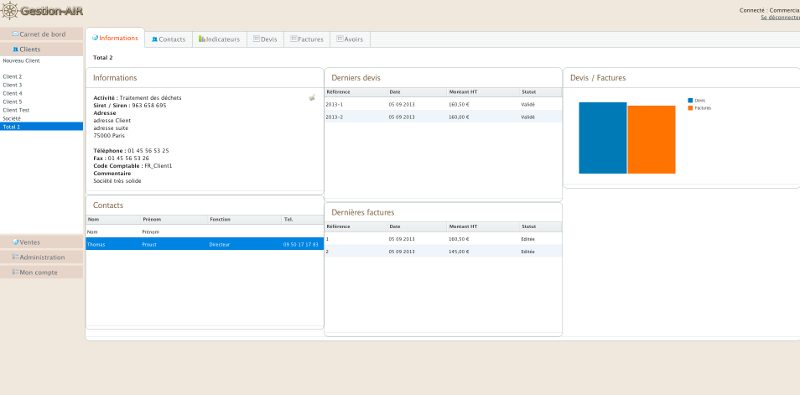Image resolution: width=800 pixels, height=395 pixels.
Task: Sort Contacts by Prénom column header
Action: (174, 219)
